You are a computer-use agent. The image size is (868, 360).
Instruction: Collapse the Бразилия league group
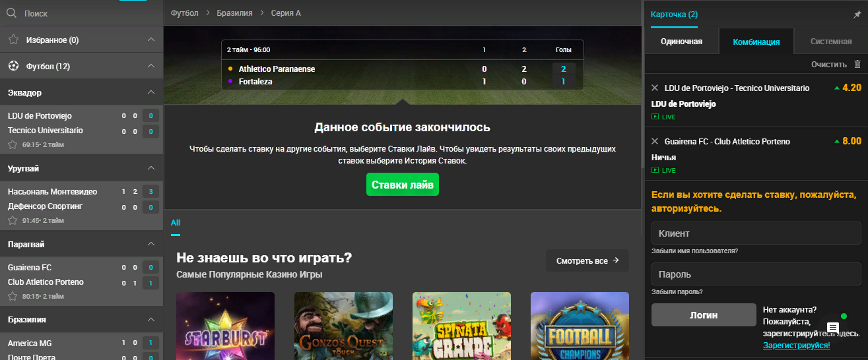pos(150,319)
